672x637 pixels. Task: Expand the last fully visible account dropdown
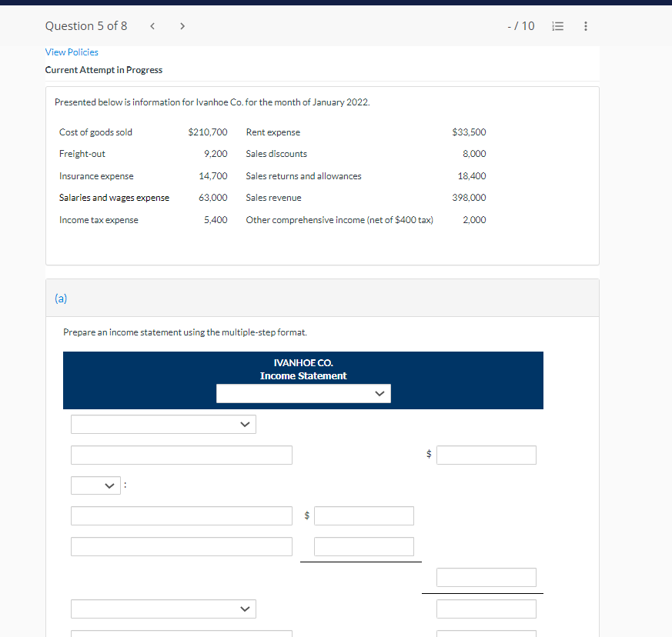pos(163,609)
